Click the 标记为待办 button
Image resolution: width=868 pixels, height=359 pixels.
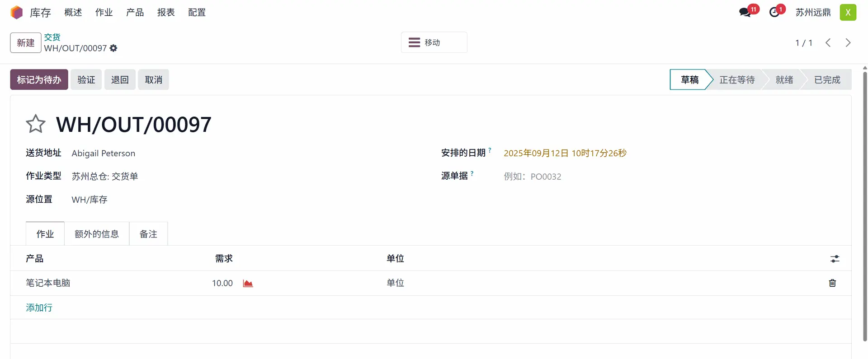39,79
